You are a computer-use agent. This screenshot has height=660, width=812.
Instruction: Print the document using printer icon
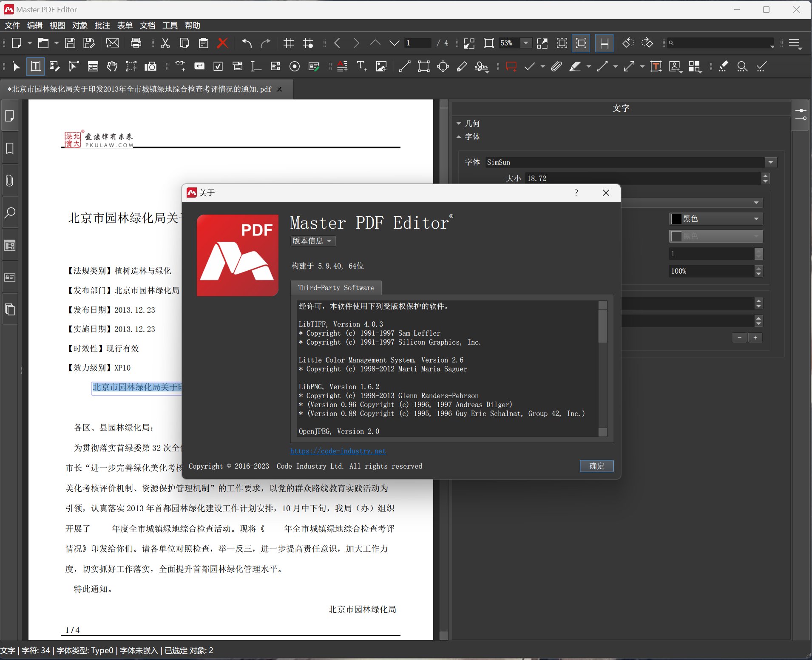coord(136,43)
